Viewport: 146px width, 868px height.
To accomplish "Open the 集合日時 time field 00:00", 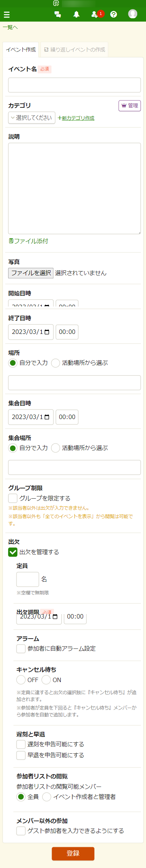I will [x=67, y=417].
